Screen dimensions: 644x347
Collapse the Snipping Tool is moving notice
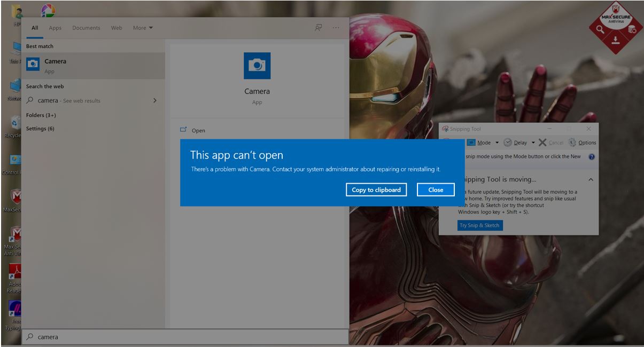[x=591, y=179]
